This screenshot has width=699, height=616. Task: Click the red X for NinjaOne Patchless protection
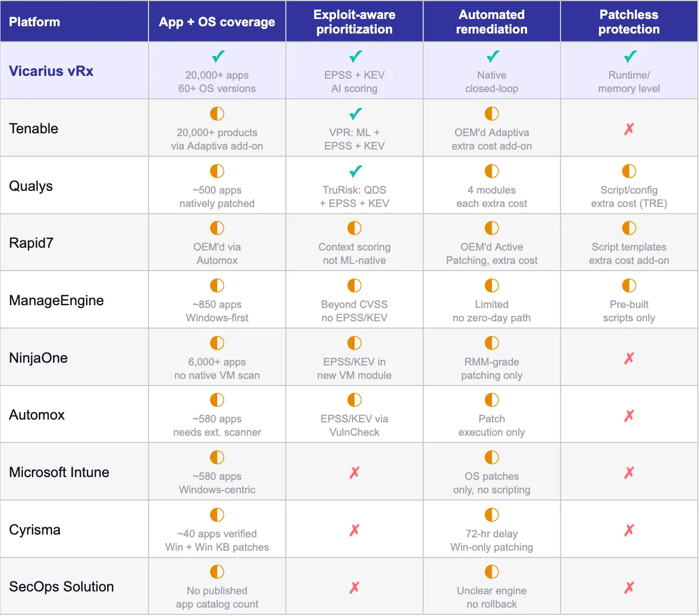(629, 358)
